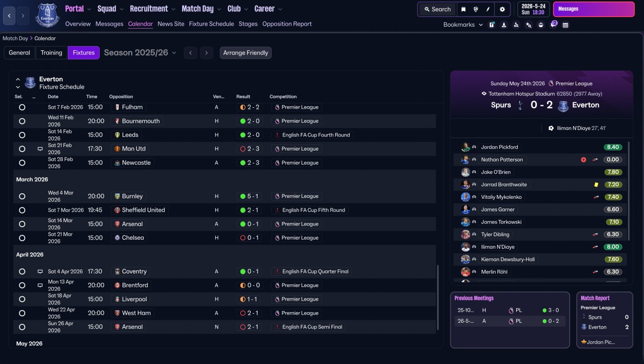Select the radio button for Leeds fixture
Viewport: 644px width, 364px height.
[x=22, y=135]
